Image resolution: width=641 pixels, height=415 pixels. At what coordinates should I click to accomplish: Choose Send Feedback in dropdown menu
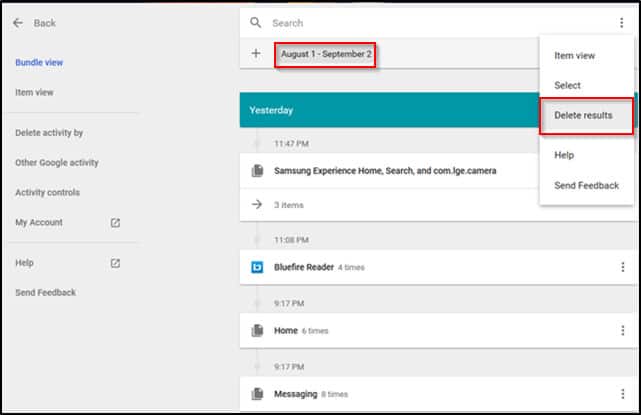(x=587, y=186)
